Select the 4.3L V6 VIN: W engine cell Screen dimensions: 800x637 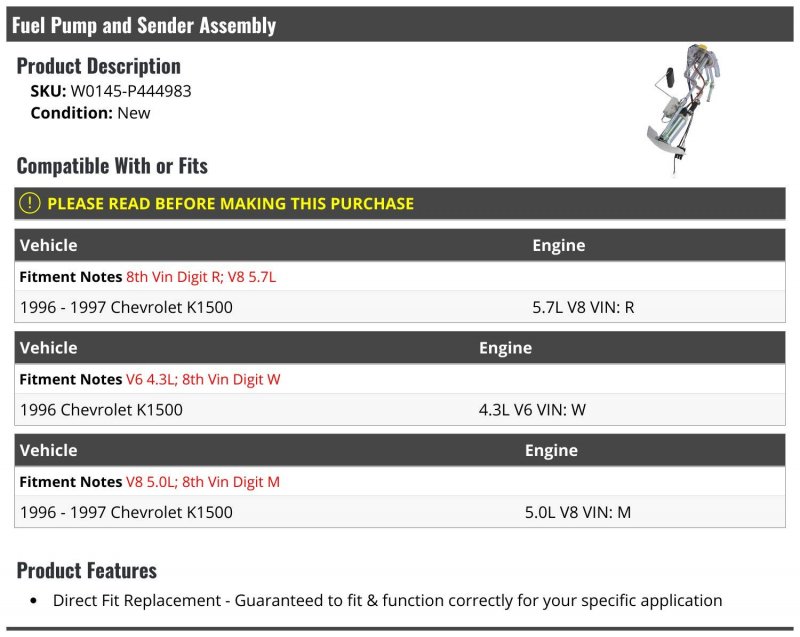coord(532,410)
